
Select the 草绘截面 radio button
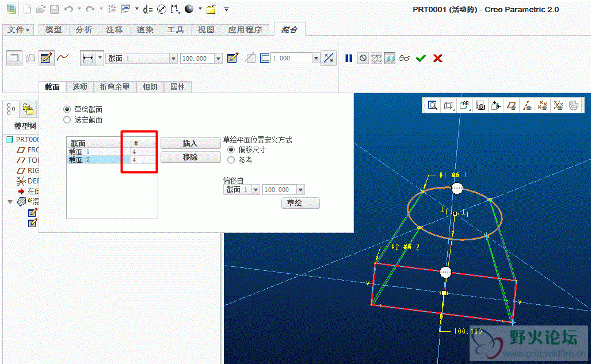[x=67, y=109]
